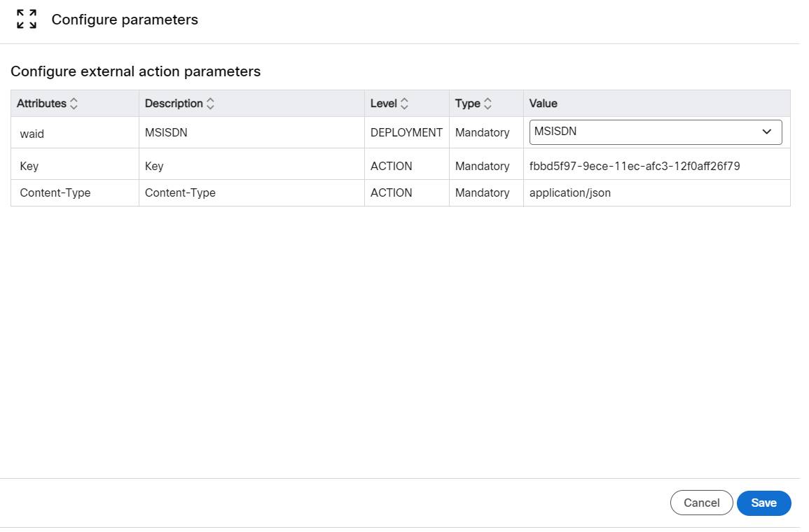Save the configured parameters
This screenshot has width=809, height=532.
point(763,503)
